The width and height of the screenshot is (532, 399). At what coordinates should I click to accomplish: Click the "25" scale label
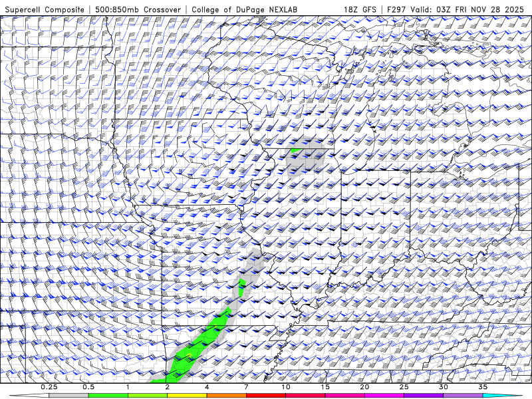404,387
